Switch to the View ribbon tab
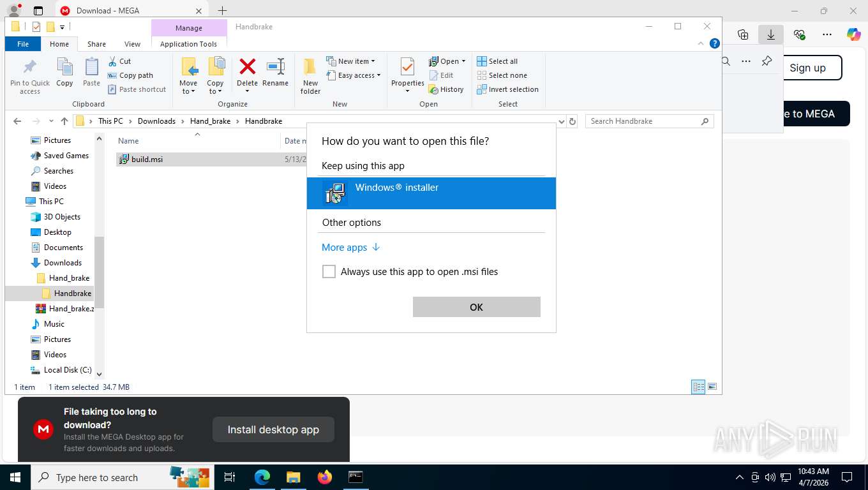 point(132,44)
